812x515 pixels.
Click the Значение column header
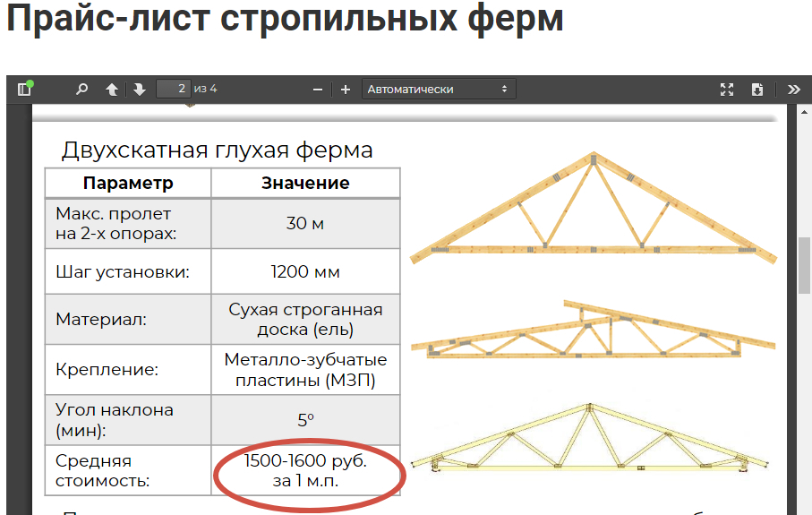point(305,183)
